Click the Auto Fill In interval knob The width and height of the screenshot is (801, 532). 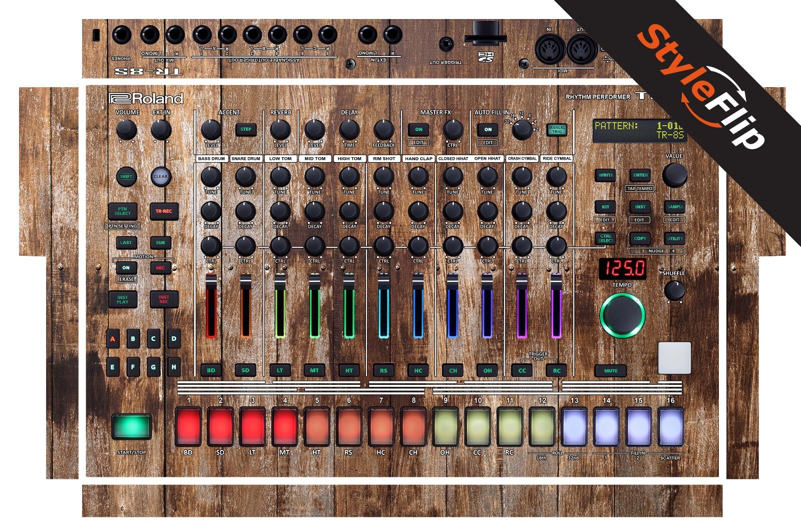click(x=522, y=130)
